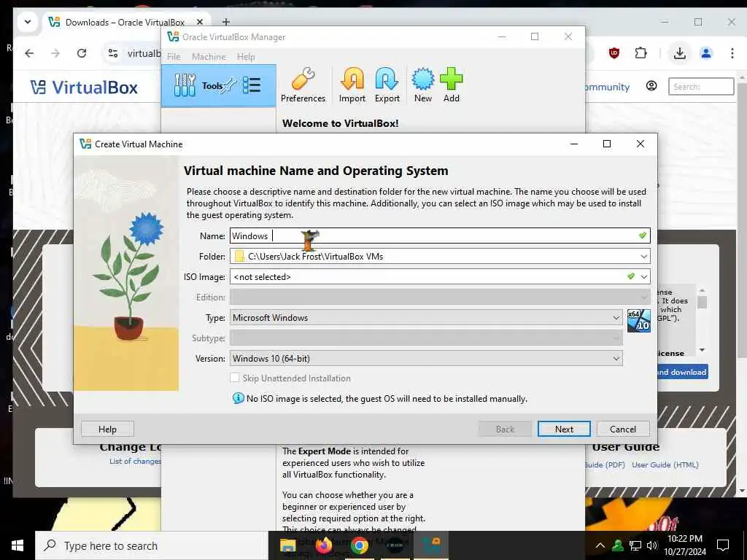Open the File menu in VirtualBox Manager
Screen dimensions: 747x560
click(174, 57)
